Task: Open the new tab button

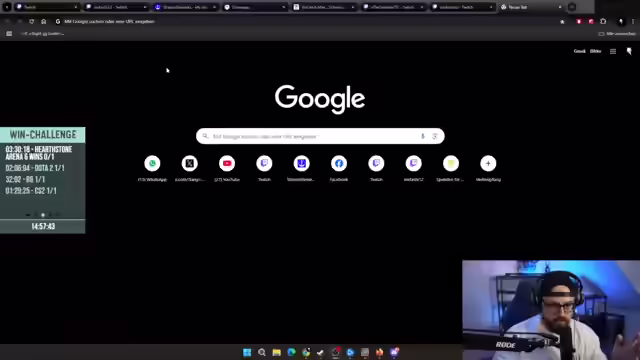Action: coord(572,7)
